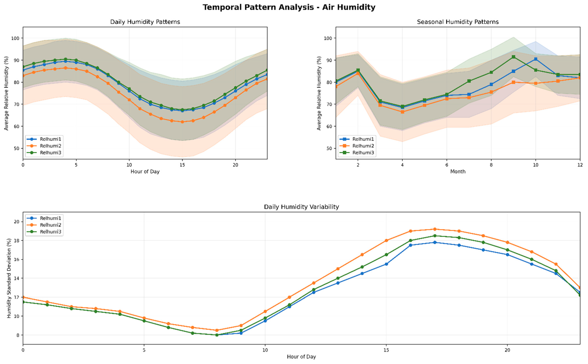Click the Humidity Standard Deviation axis label

[x=9, y=278]
